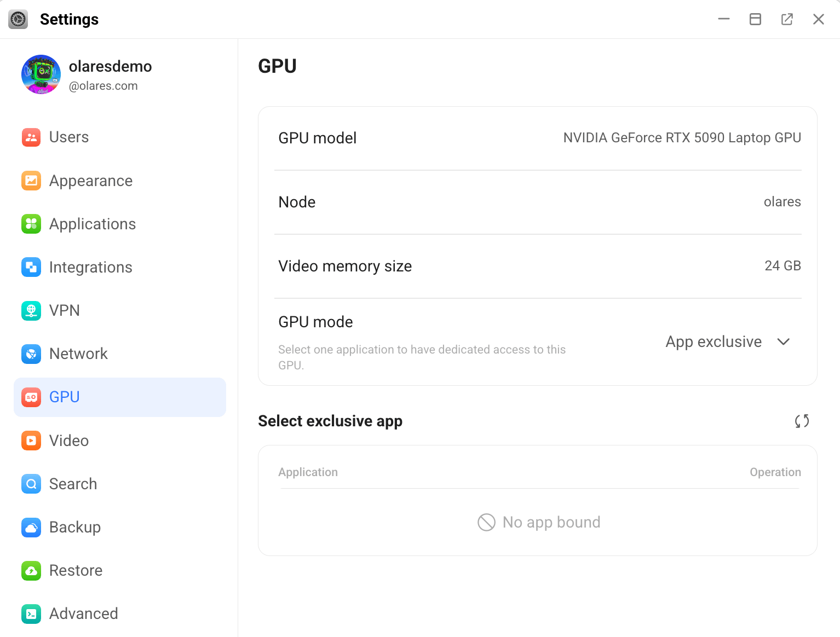Open the Search settings section
The image size is (840, 637).
73,484
